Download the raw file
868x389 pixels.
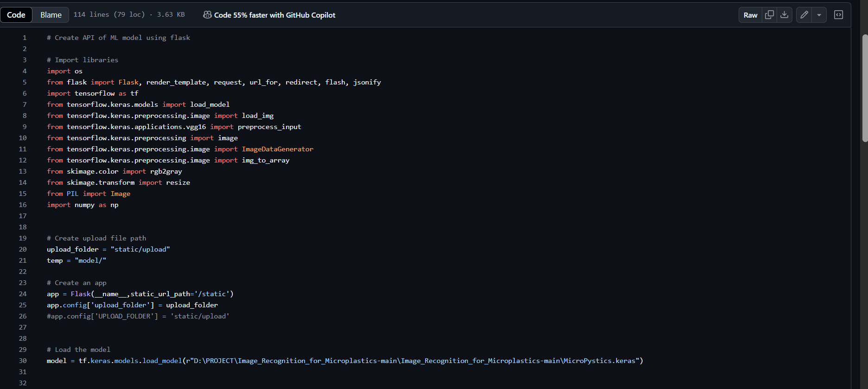coord(785,15)
